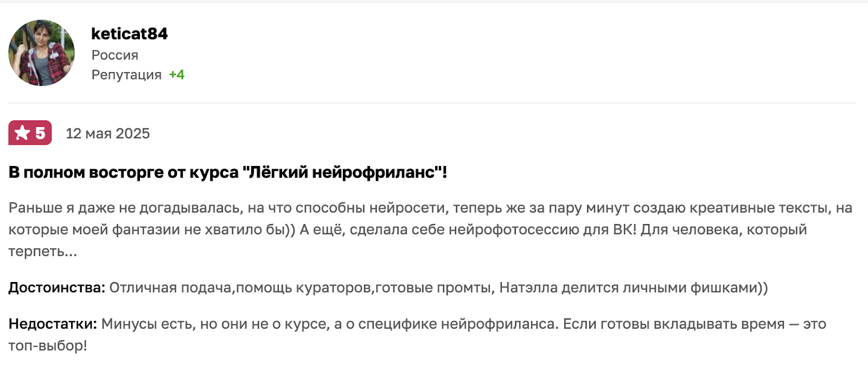Click the closing phrase "топ-выбор!"
The width and height of the screenshot is (868, 365).
(x=48, y=345)
